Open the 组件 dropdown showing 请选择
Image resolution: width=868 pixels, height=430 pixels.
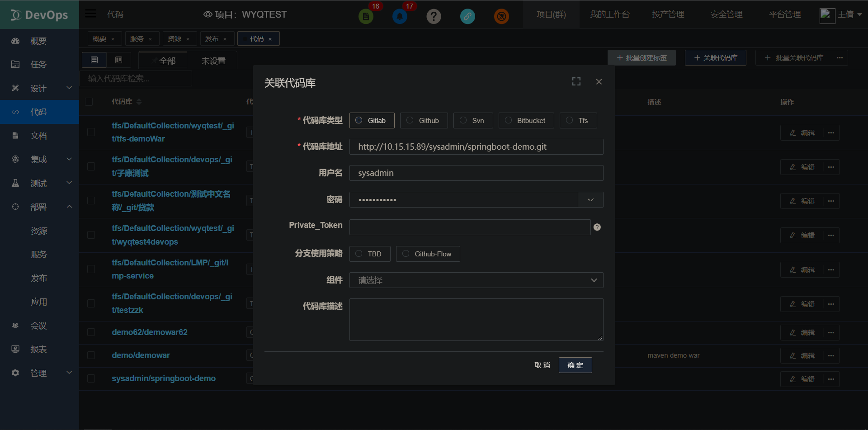point(476,280)
